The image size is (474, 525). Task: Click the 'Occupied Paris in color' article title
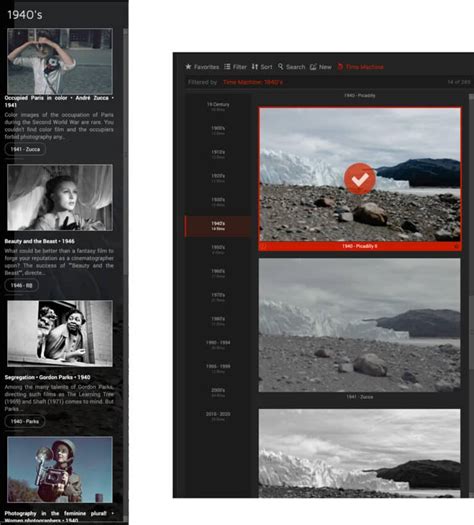[59, 101]
